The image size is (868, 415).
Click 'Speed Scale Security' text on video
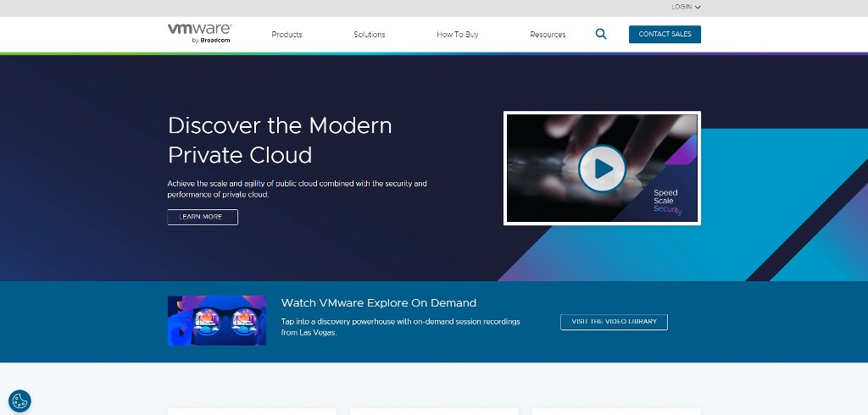tap(668, 202)
